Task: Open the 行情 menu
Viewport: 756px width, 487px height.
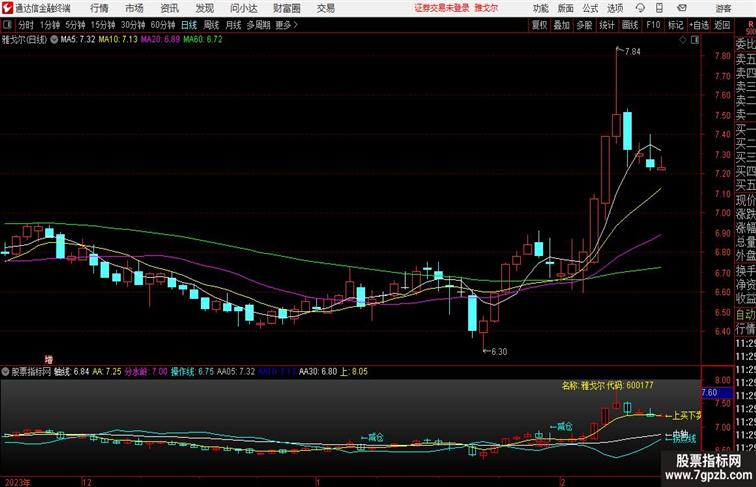Action: click(x=99, y=8)
